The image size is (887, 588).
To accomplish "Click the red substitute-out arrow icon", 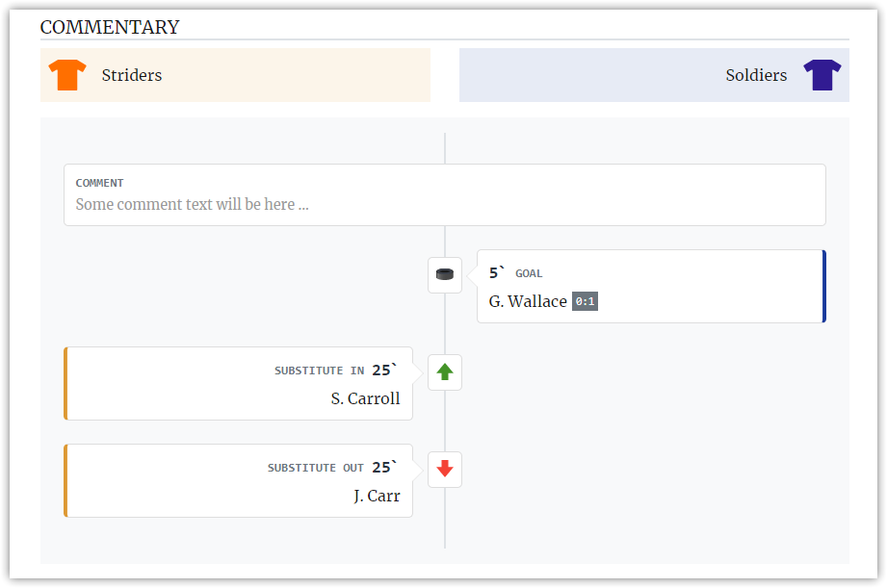I will (445, 469).
